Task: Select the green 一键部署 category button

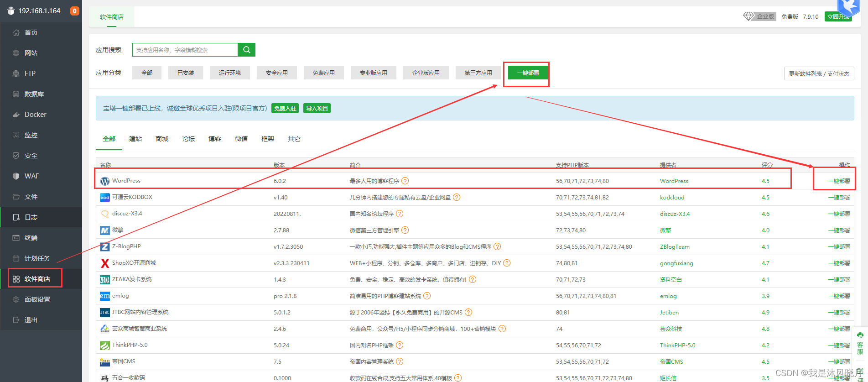Action: 528,73
